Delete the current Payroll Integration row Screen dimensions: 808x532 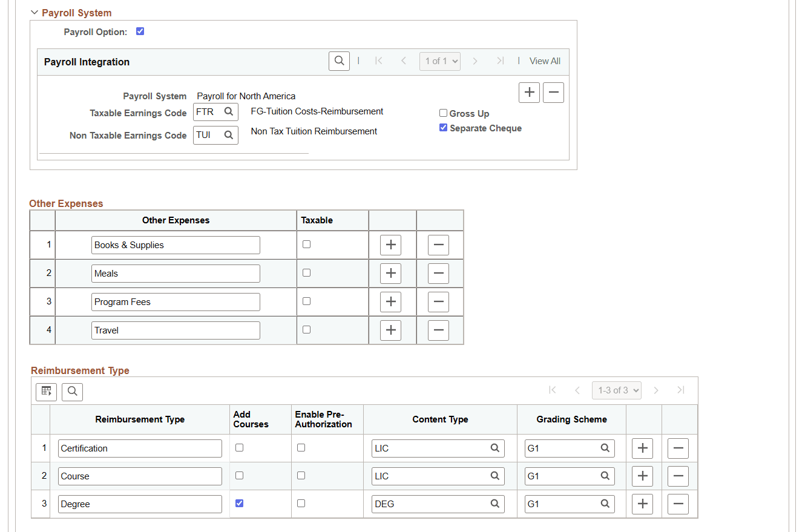(553, 93)
